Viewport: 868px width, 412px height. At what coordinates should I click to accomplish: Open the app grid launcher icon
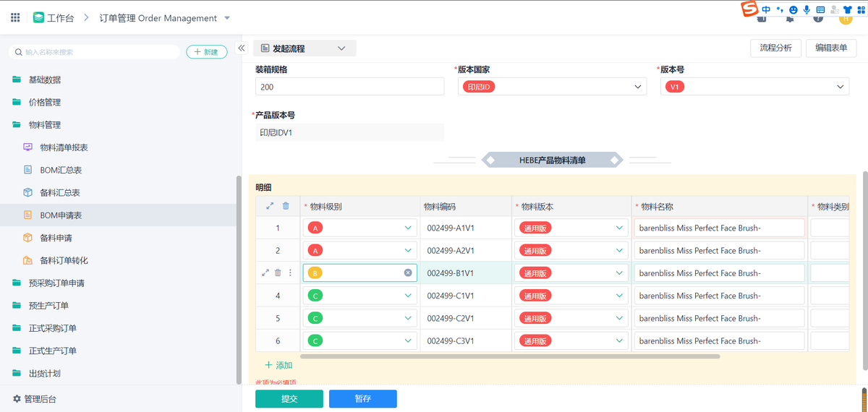click(14, 18)
